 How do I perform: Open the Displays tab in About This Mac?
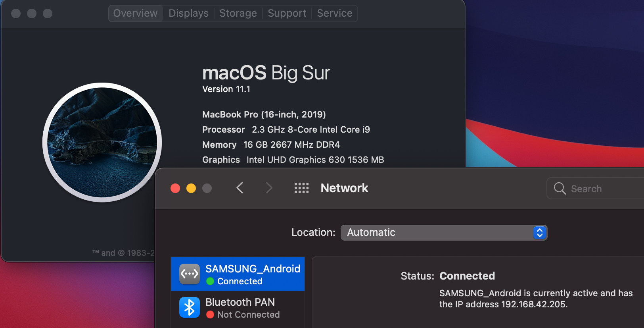click(x=188, y=13)
